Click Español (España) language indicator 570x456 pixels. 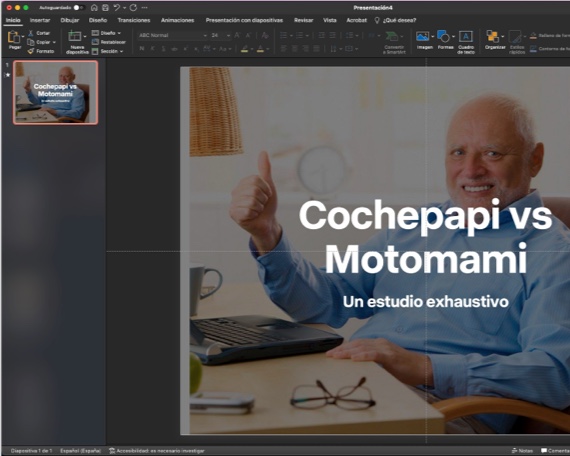(81, 451)
